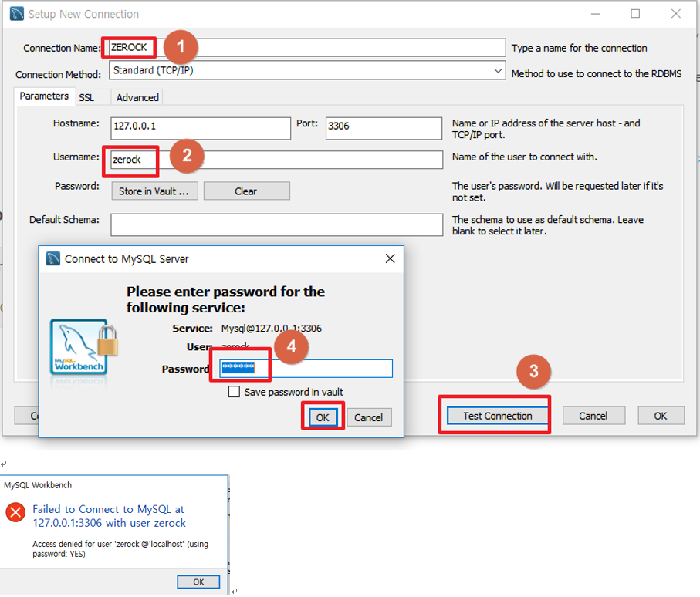The image size is (700, 597).
Task: Click the 'Name or IP address of the server host' hint
Action: [546, 129]
